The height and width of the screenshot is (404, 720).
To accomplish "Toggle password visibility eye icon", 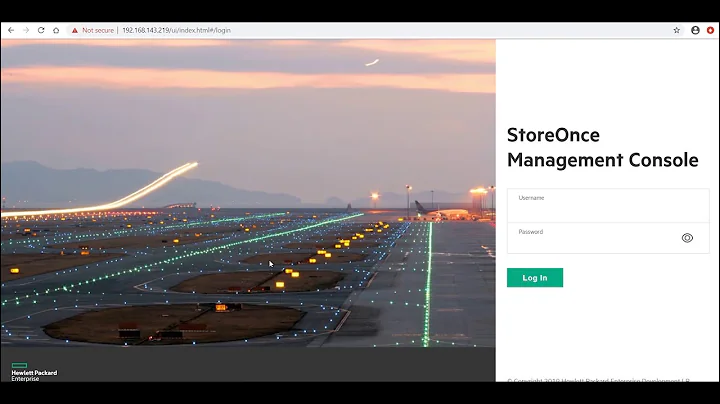I will 687,238.
